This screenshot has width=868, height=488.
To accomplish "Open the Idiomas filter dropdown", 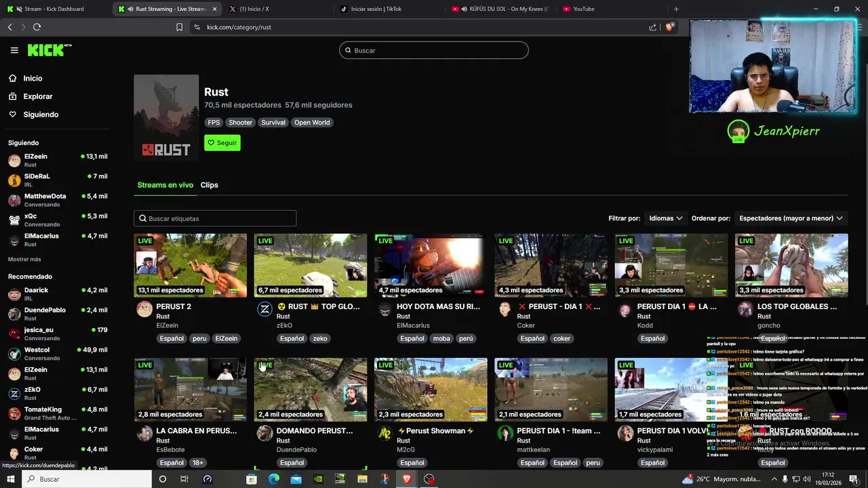I will click(666, 218).
